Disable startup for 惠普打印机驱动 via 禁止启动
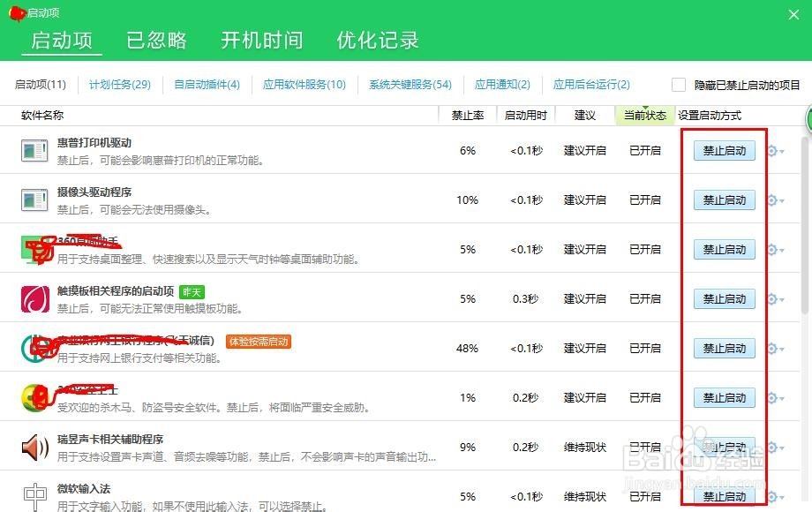Image resolution: width=812 pixels, height=512 pixels. 724,150
